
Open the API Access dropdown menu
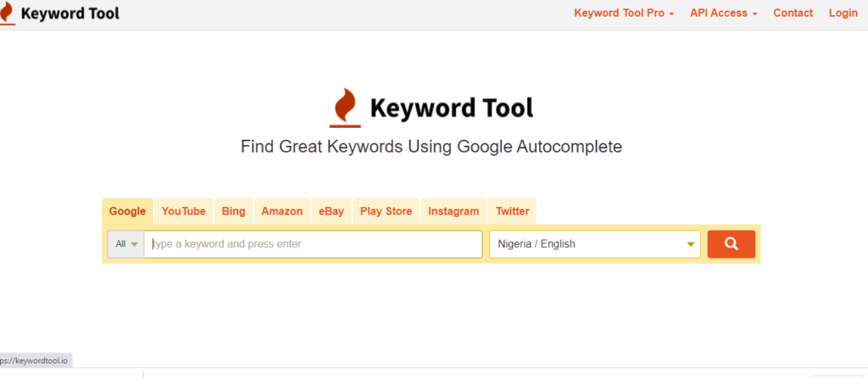(724, 14)
